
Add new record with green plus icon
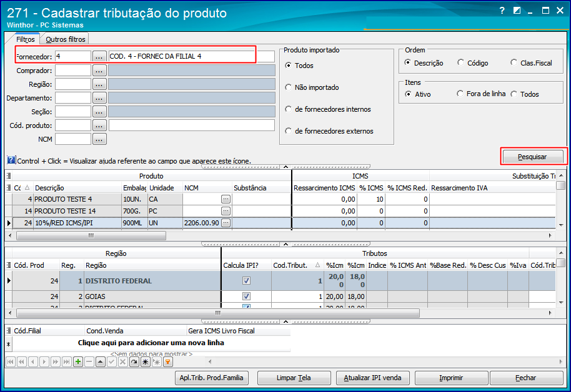point(78,362)
